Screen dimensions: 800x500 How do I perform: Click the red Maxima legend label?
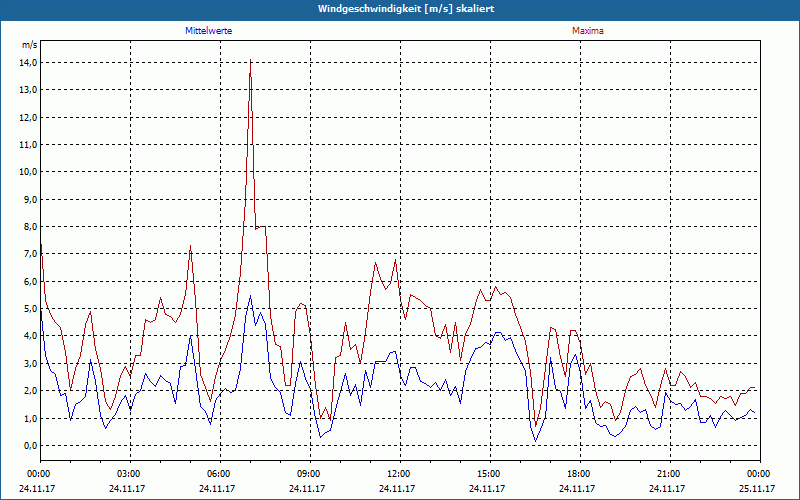[x=588, y=31]
